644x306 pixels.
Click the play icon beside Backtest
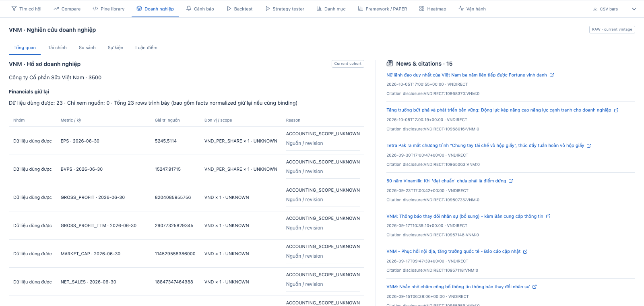click(x=229, y=8)
